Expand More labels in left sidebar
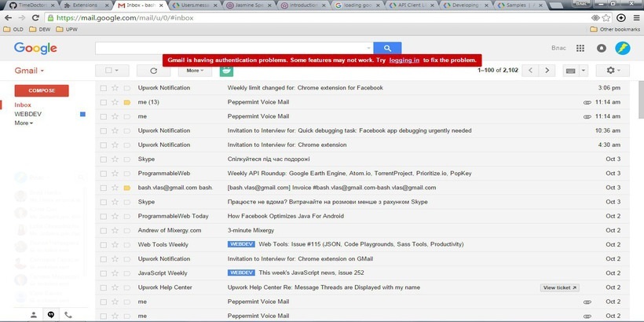This screenshot has height=322, width=644. (x=24, y=123)
